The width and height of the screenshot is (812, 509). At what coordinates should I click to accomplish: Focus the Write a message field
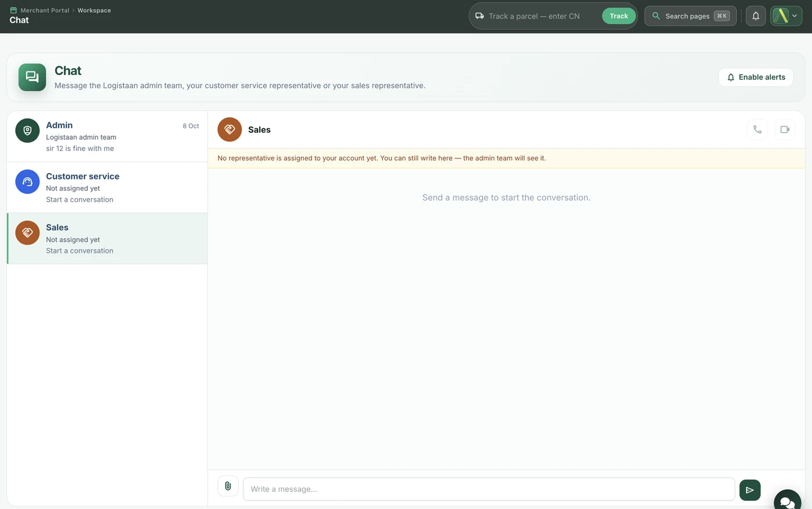click(489, 489)
